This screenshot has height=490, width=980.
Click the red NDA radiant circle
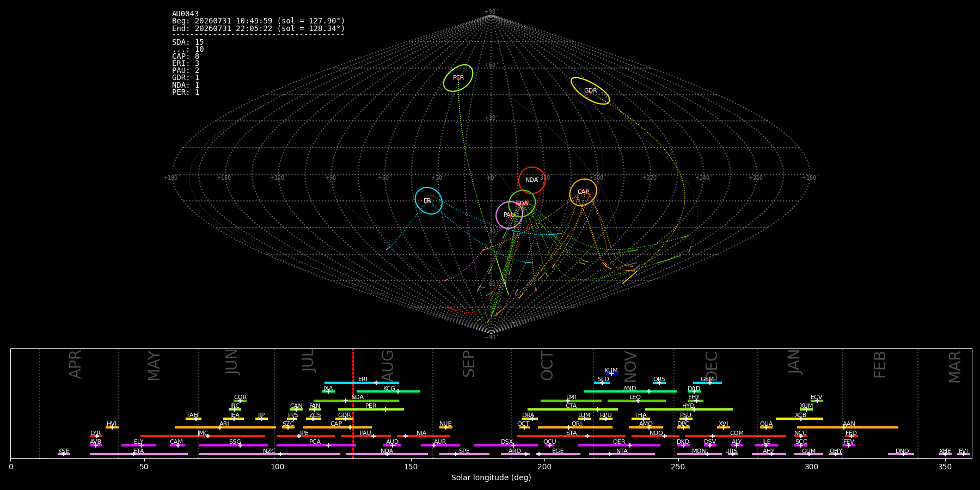pyautogui.click(x=532, y=180)
